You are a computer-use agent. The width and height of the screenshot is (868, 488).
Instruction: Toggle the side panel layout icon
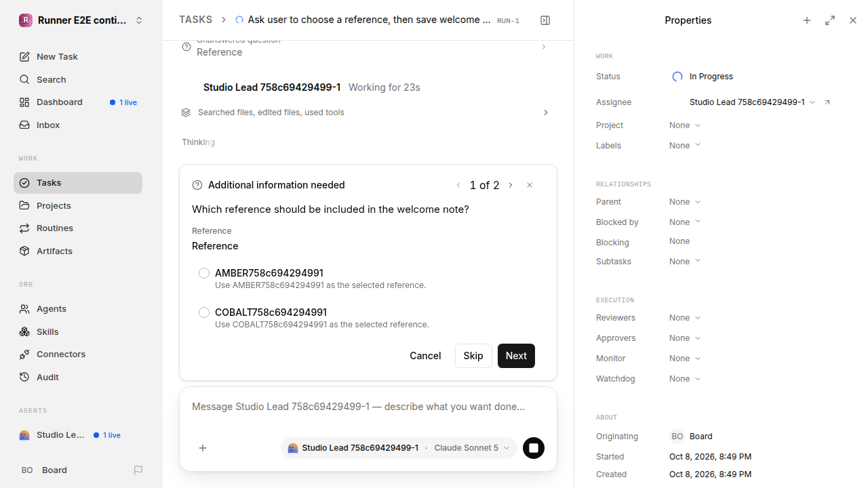point(545,20)
